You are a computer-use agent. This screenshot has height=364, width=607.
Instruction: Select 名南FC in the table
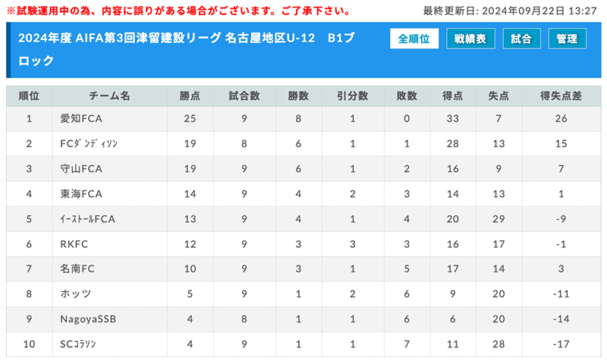point(77,269)
